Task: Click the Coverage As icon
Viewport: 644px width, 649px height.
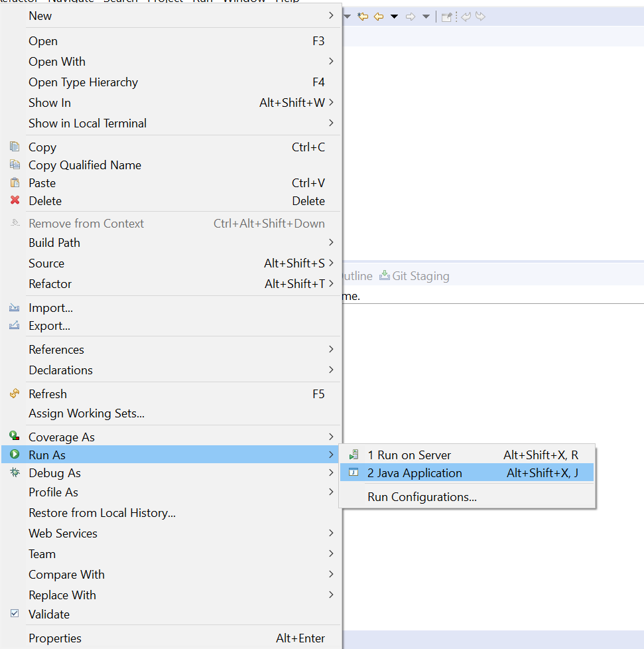Action: [x=15, y=436]
